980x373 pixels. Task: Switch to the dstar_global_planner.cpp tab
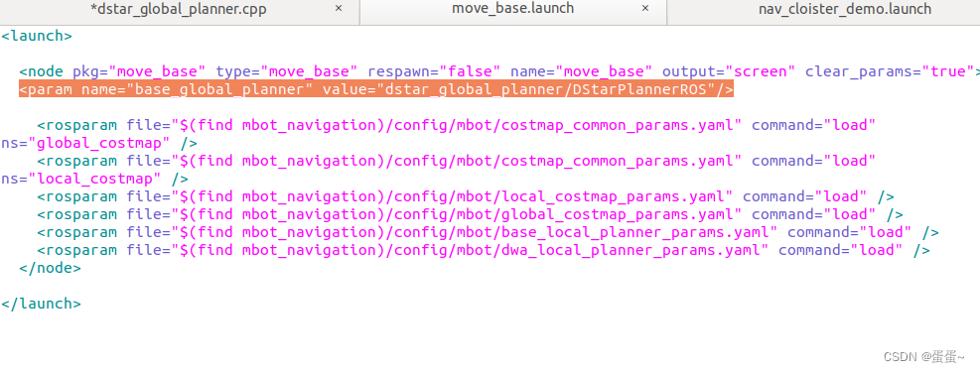coord(178,9)
